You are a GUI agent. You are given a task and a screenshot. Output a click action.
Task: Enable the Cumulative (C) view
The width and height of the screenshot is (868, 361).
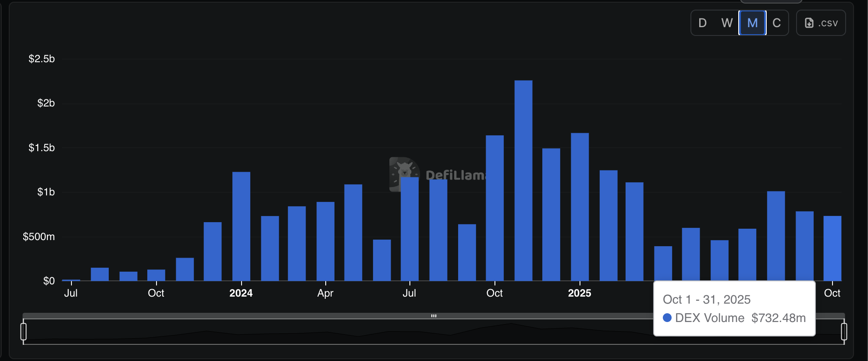tap(776, 23)
